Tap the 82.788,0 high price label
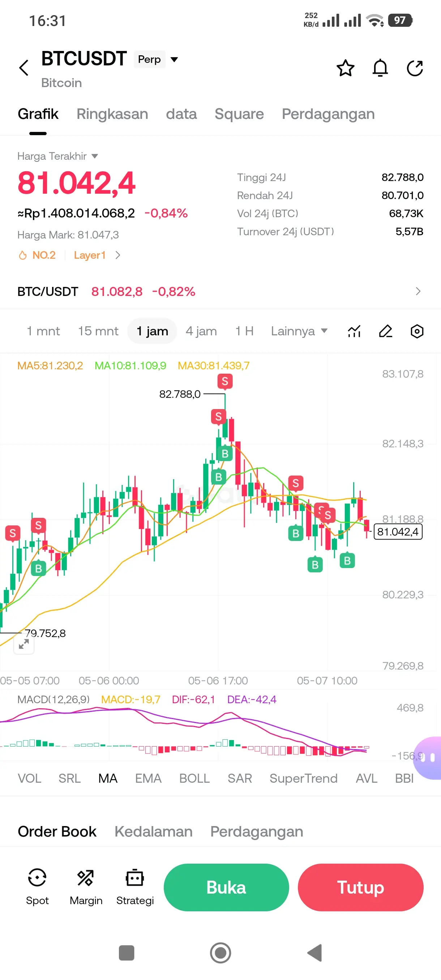 (180, 394)
